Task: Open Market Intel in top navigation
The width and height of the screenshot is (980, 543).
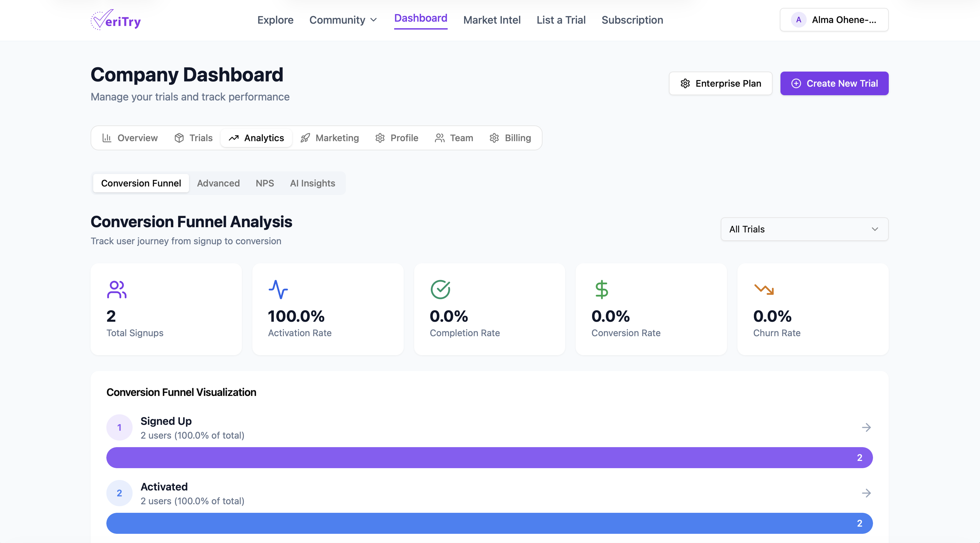Action: [492, 20]
